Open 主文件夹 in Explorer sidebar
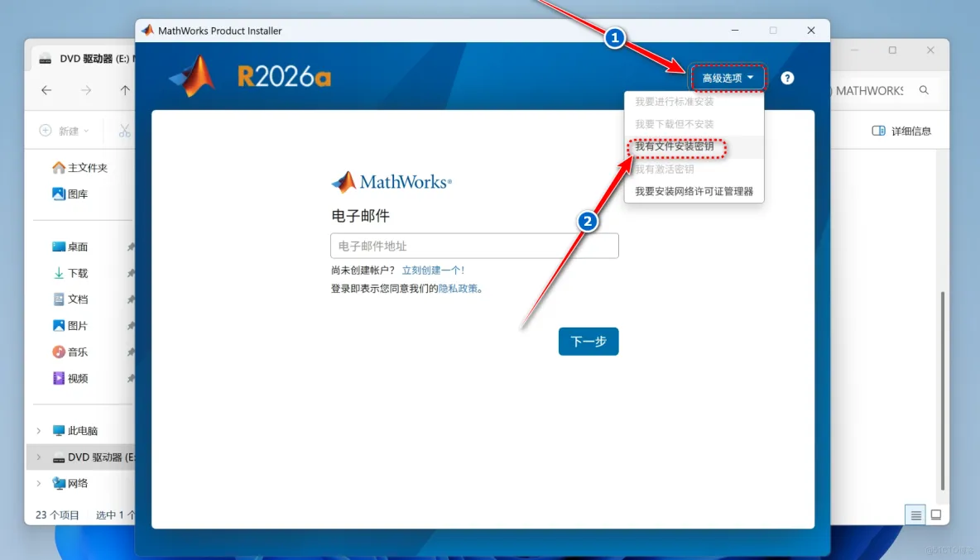This screenshot has height=560, width=980. pyautogui.click(x=80, y=168)
